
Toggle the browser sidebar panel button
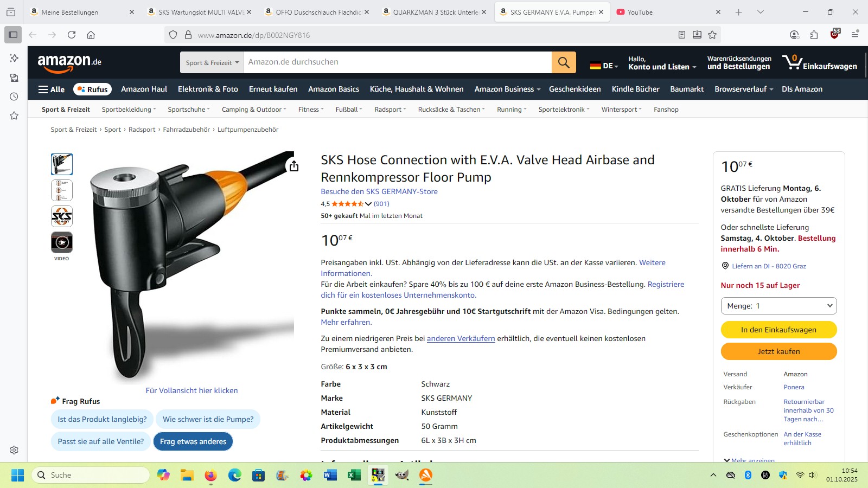(x=13, y=35)
